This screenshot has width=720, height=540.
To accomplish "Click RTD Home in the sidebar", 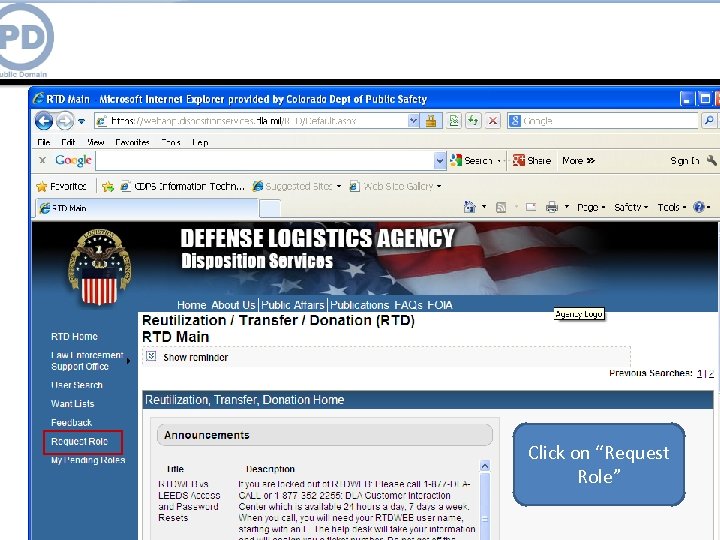I will click(x=74, y=337).
